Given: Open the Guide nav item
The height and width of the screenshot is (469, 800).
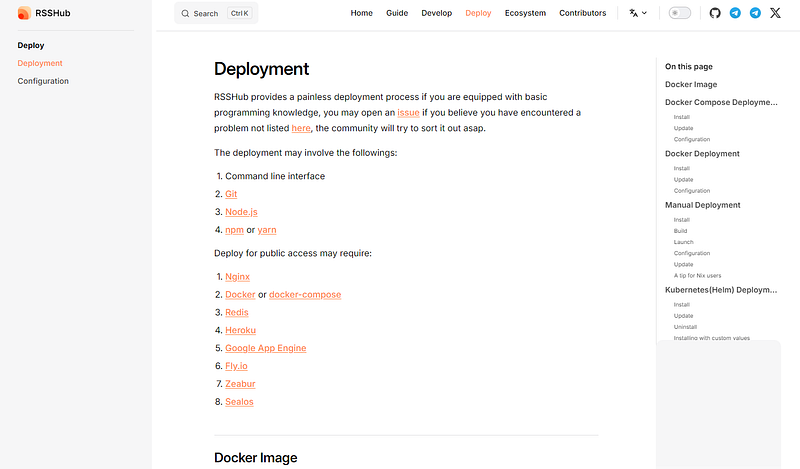Looking at the screenshot, I should (x=397, y=13).
